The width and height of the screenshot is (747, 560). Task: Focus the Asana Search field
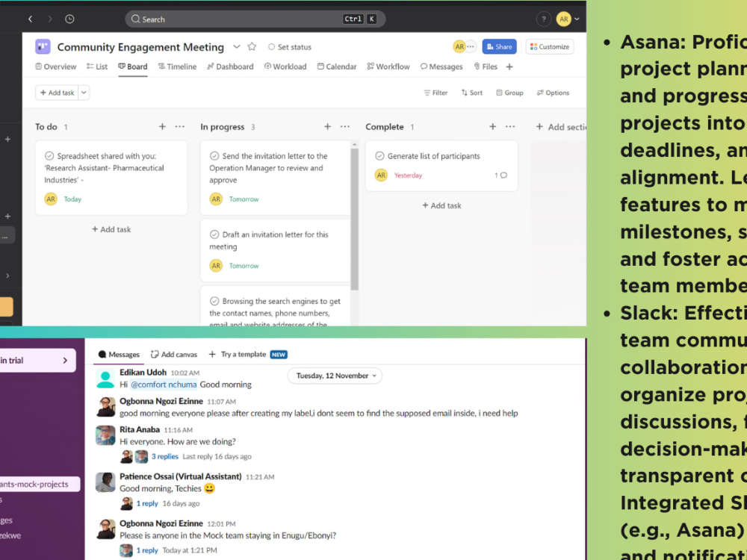pos(255,19)
